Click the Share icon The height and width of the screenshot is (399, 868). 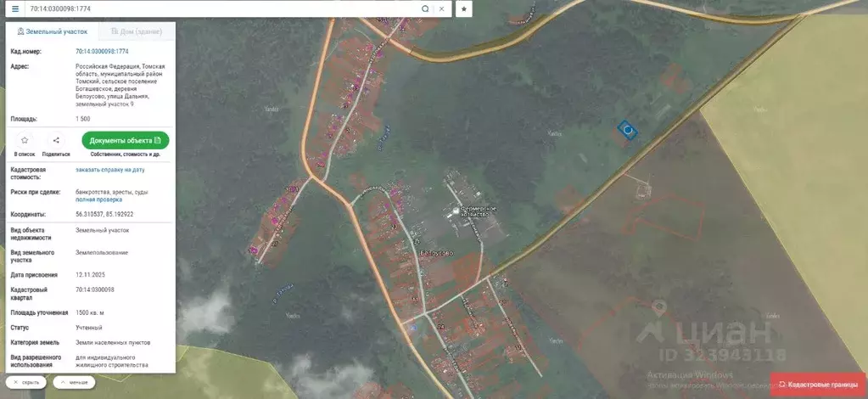pyautogui.click(x=56, y=141)
